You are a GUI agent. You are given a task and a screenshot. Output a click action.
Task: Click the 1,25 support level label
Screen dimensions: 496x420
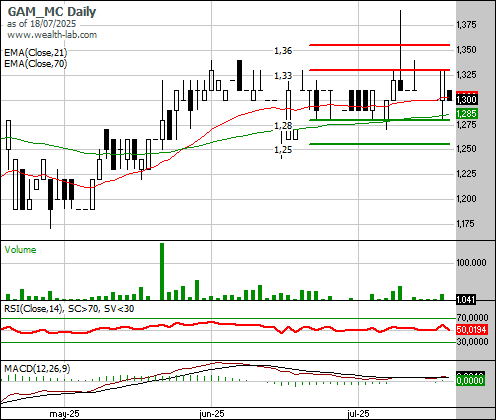[x=283, y=150]
